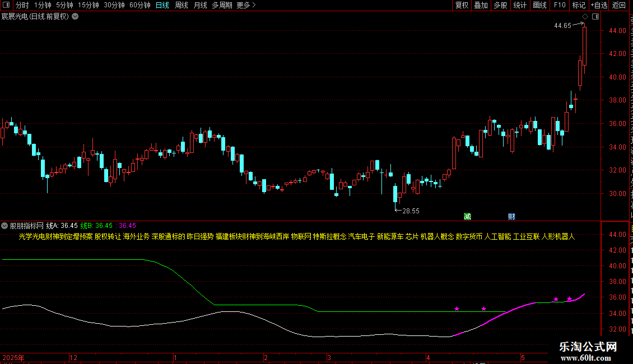The image size is (633, 364).
Task: Click the 28.55 low price label
Action: point(411,211)
